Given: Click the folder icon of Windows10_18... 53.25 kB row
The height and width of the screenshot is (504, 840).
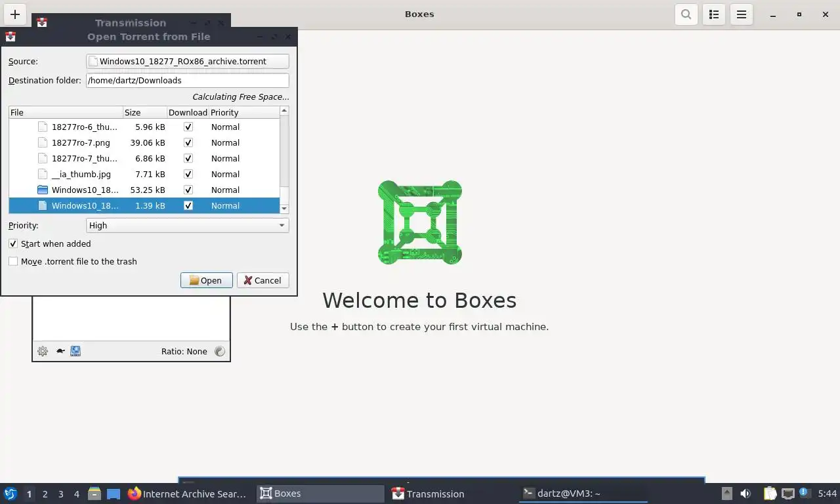Looking at the screenshot, I should point(43,190).
